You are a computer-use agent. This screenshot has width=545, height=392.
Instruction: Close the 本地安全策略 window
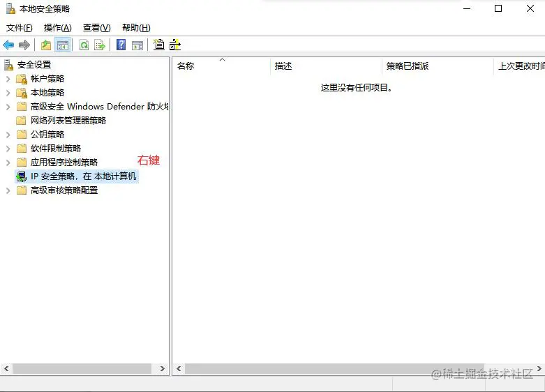point(530,8)
